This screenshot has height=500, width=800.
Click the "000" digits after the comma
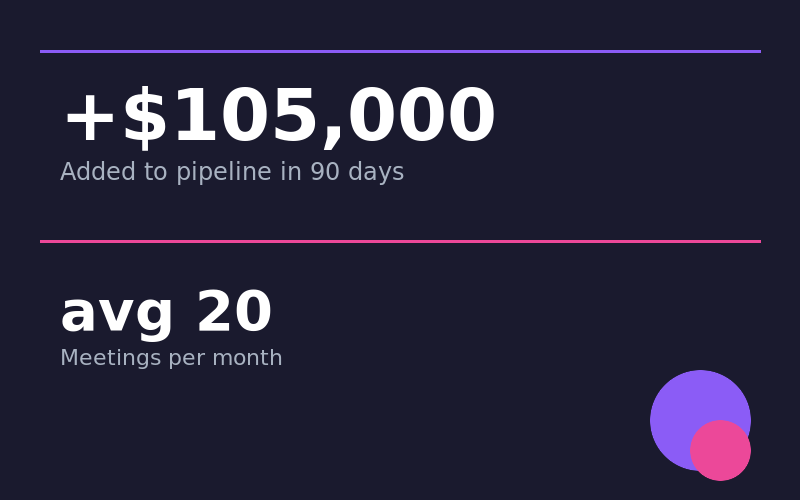[421, 119]
